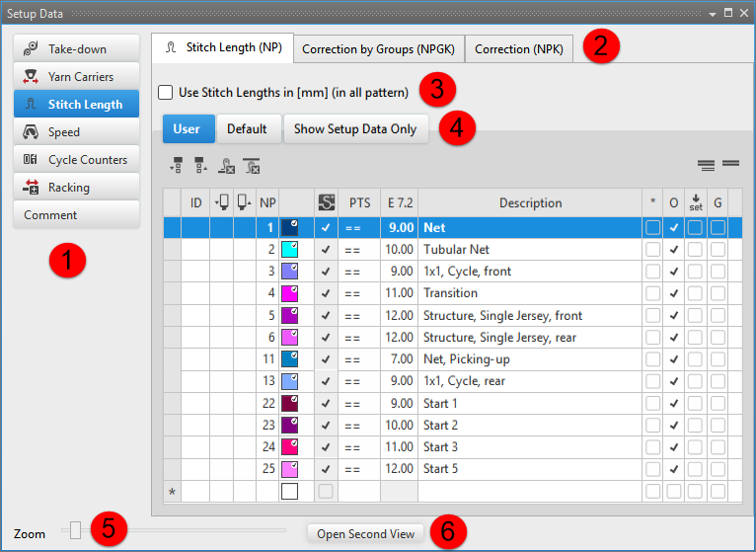The height and width of the screenshot is (552, 756).
Task: Click the two-line row view icon
Action: click(730, 164)
